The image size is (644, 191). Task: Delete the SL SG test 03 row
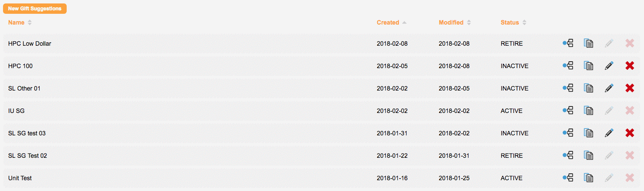pyautogui.click(x=629, y=133)
